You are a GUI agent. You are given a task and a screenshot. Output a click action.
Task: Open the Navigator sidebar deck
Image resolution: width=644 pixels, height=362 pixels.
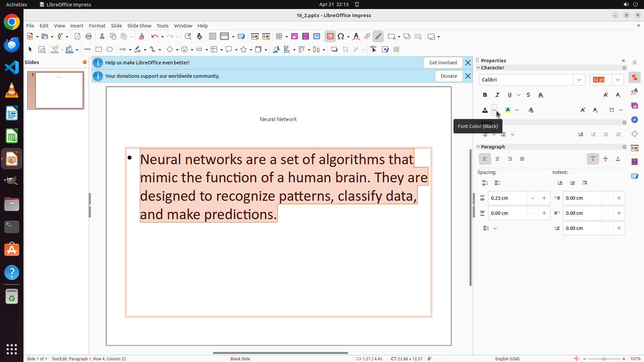[634, 120]
